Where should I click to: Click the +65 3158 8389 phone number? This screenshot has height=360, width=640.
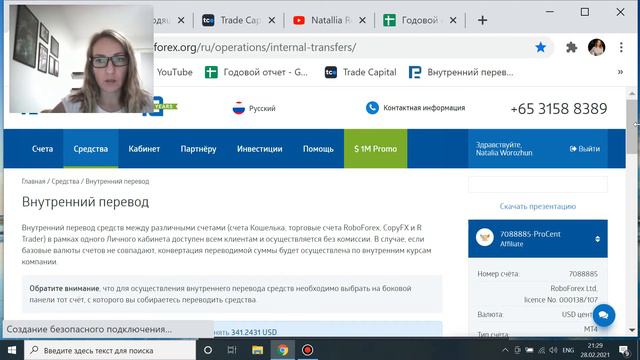(559, 109)
